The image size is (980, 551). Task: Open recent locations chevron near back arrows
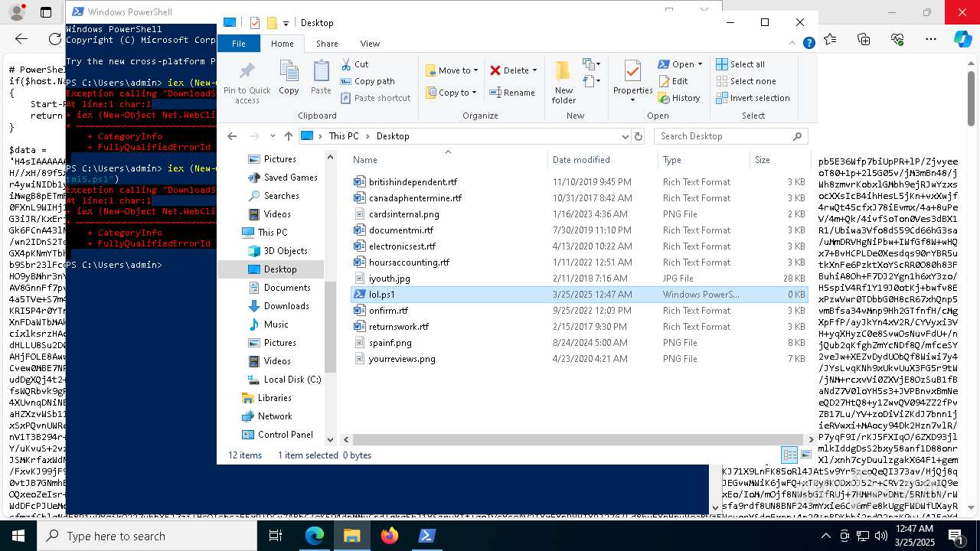[273, 136]
